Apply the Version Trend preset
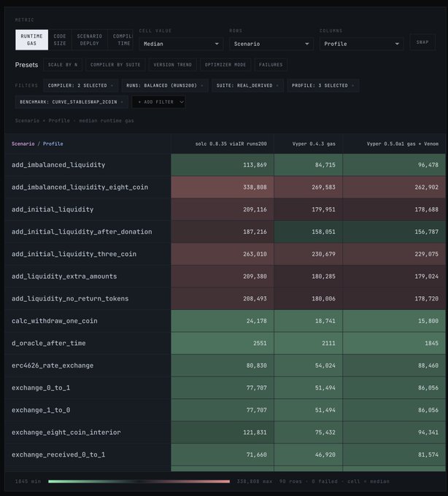This screenshot has width=448, height=496. click(x=172, y=64)
